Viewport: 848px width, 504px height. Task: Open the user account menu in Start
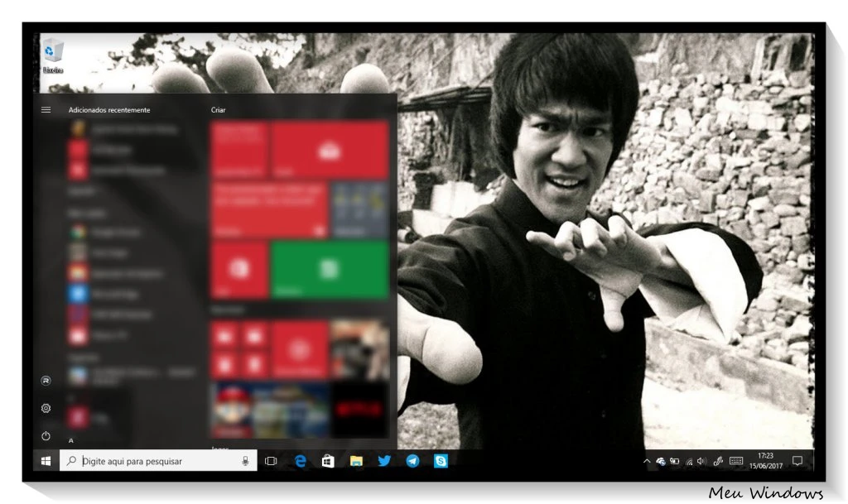click(x=46, y=380)
